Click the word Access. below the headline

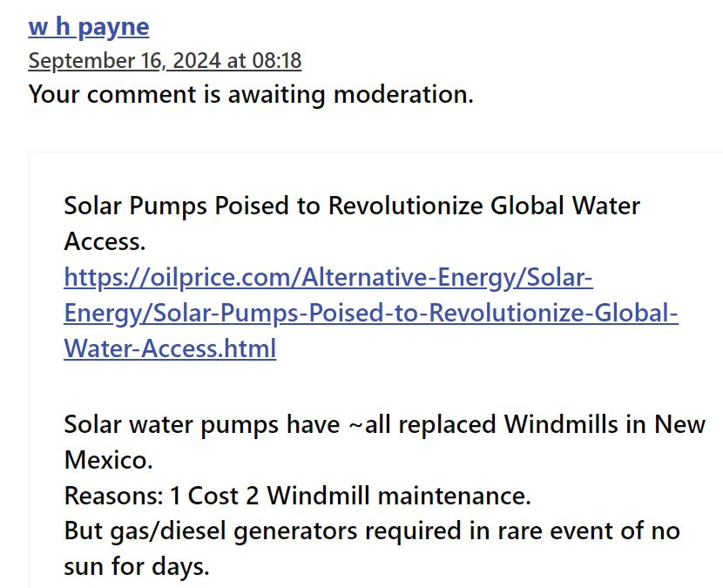tap(105, 241)
